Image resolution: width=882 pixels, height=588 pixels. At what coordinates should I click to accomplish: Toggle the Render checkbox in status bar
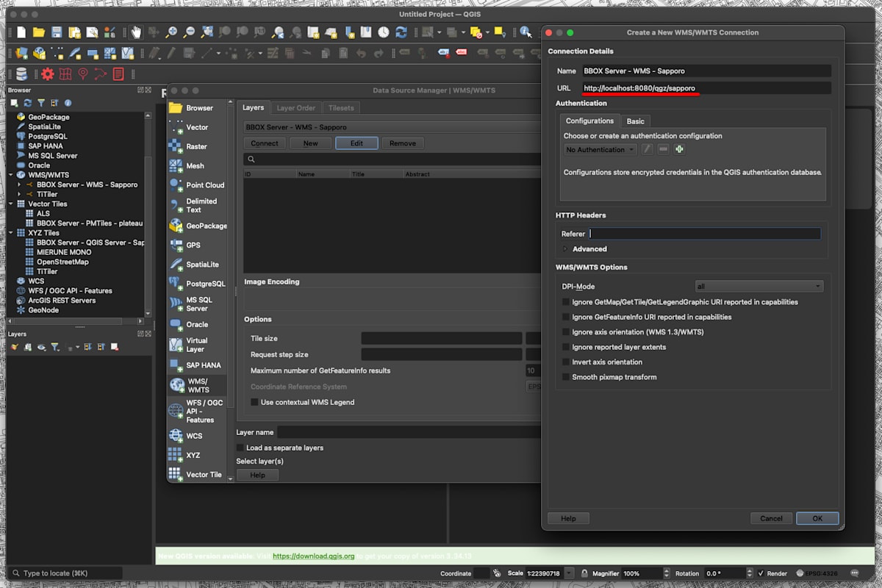tap(761, 573)
